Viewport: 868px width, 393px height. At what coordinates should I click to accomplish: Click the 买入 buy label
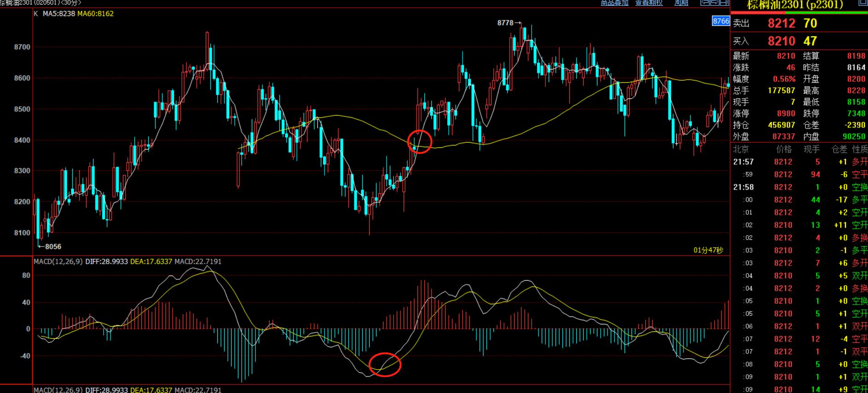point(741,41)
